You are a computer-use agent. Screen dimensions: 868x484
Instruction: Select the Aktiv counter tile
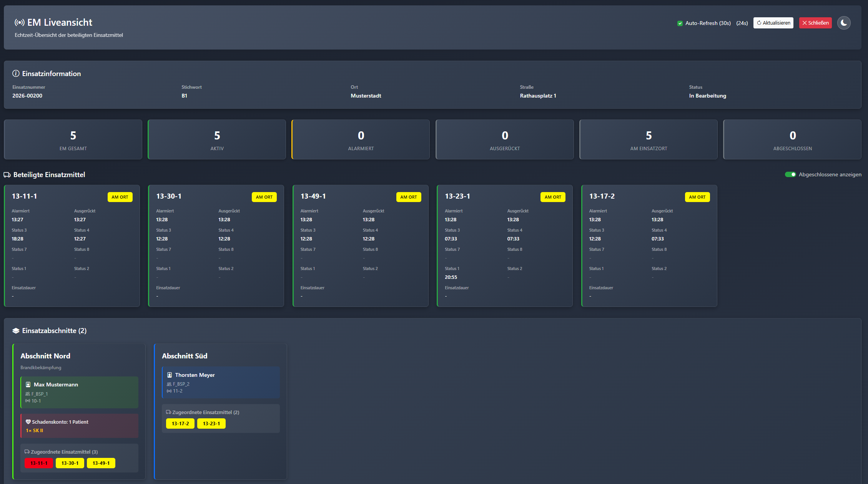pyautogui.click(x=217, y=140)
